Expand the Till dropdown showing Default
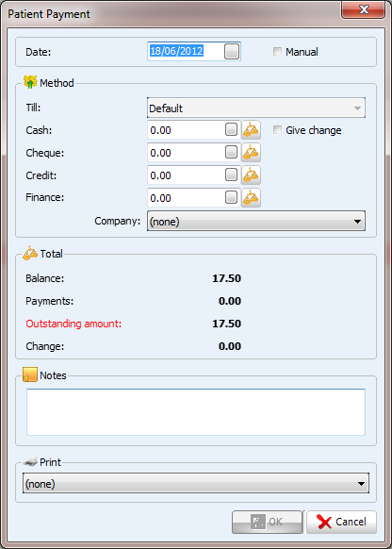 [x=256, y=108]
